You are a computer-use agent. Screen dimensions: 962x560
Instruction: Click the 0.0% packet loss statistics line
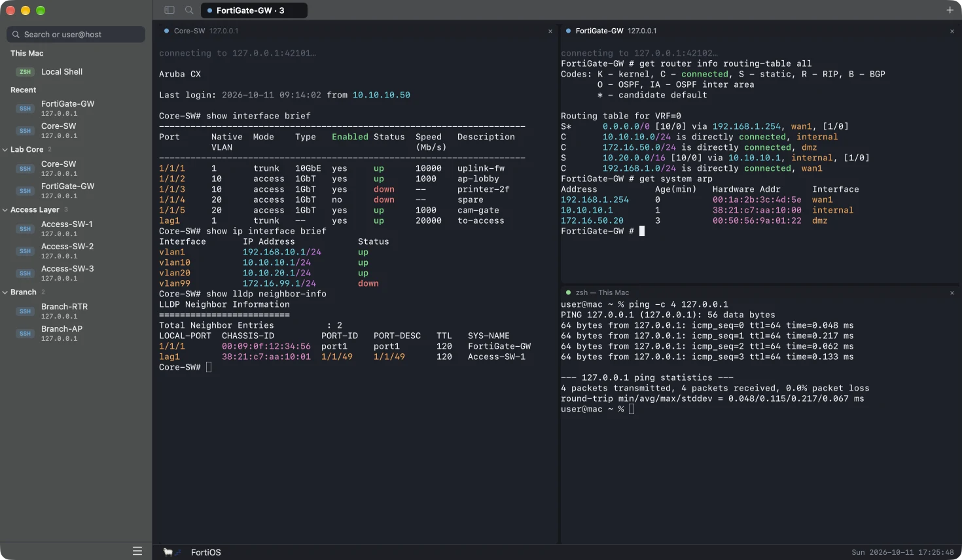pyautogui.click(x=715, y=388)
